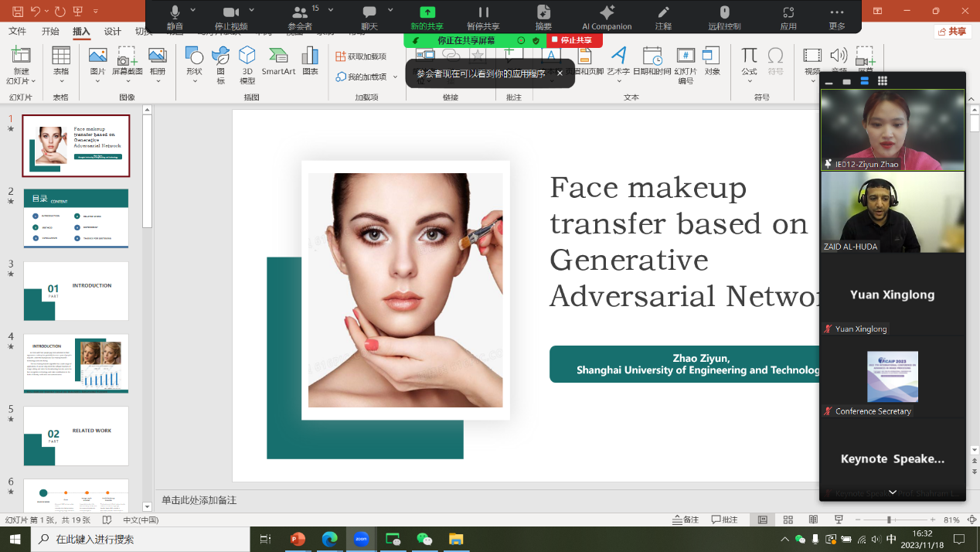Switch to slide sorter view
The image size is (980, 552).
(788, 520)
